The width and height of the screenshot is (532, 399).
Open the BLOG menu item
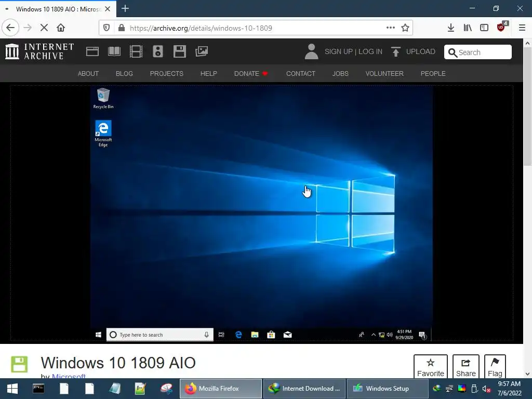click(x=124, y=74)
